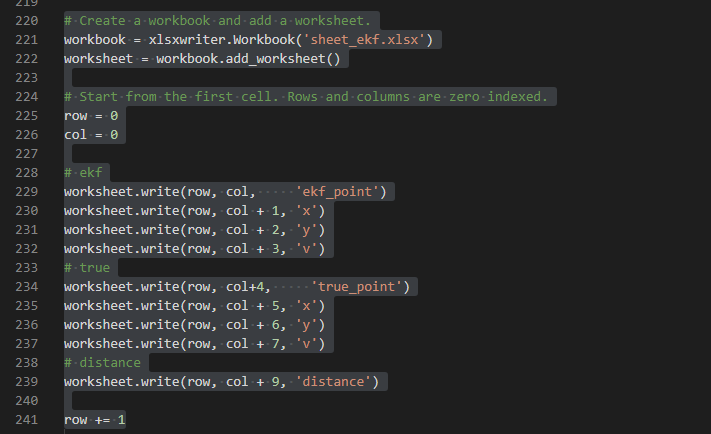Click the 'distance' string on line 239
The height and width of the screenshot is (434, 711).
(333, 382)
